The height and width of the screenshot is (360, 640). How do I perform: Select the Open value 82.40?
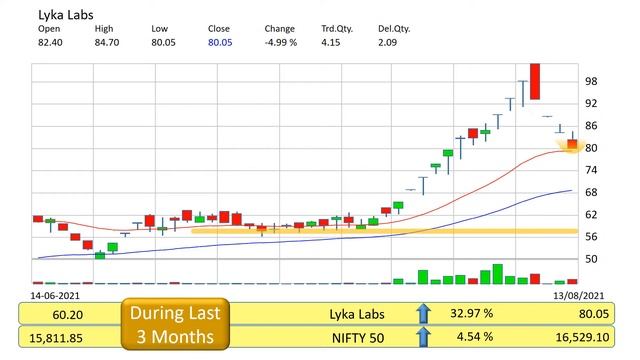pos(50,42)
